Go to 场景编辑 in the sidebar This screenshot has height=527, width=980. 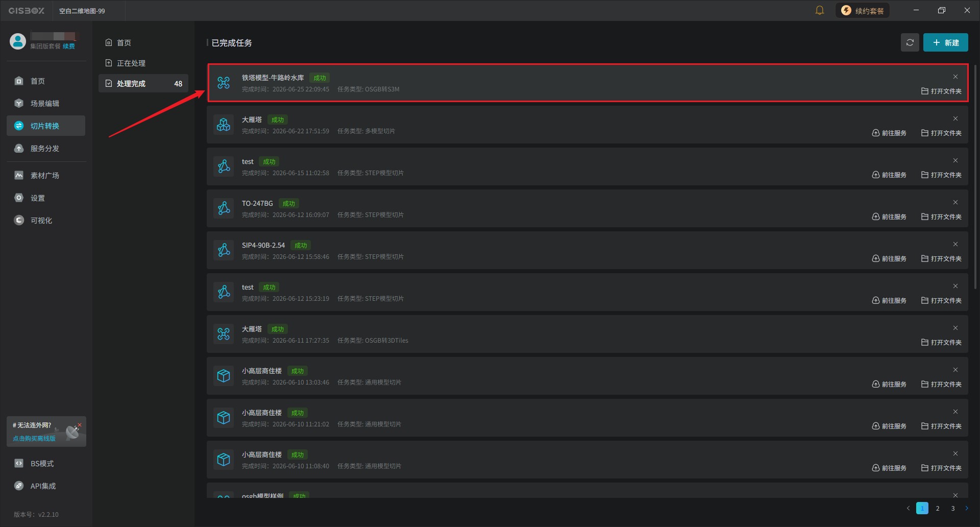[46, 103]
